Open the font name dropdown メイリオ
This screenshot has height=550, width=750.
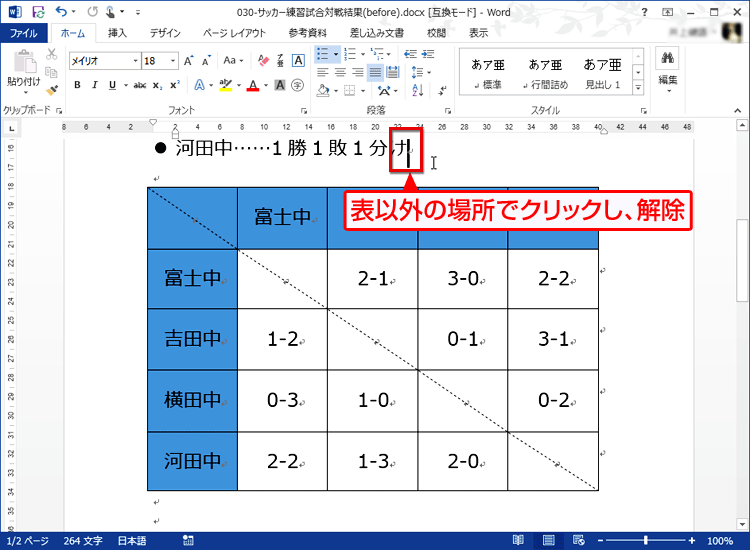[x=135, y=61]
